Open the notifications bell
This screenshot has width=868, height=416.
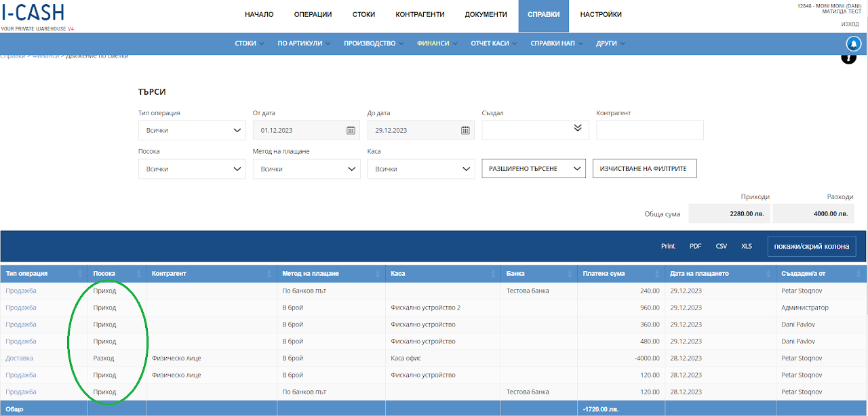[x=854, y=43]
